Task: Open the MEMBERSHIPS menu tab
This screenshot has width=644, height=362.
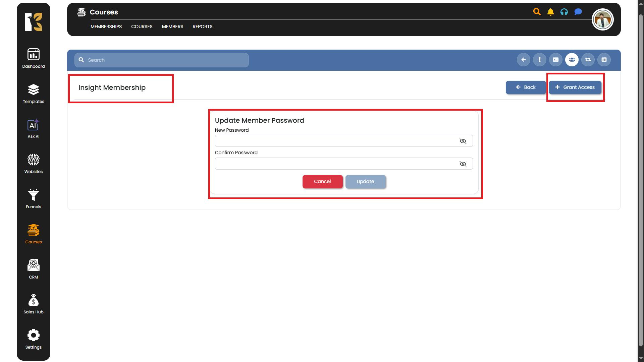Action: [106, 26]
